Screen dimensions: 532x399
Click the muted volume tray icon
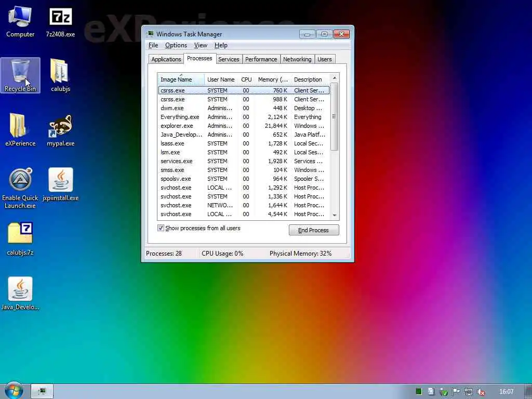point(481,392)
